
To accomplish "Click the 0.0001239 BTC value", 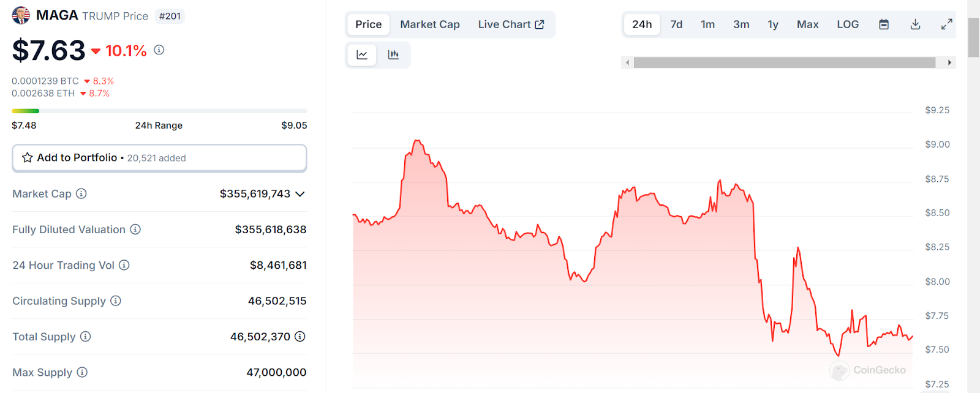I will pyautogui.click(x=45, y=81).
